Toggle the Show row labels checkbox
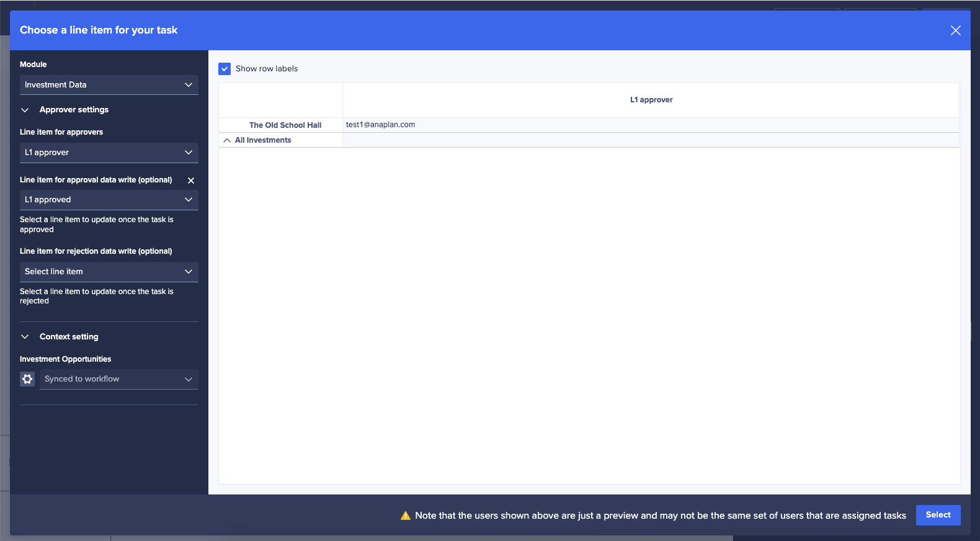 click(225, 69)
